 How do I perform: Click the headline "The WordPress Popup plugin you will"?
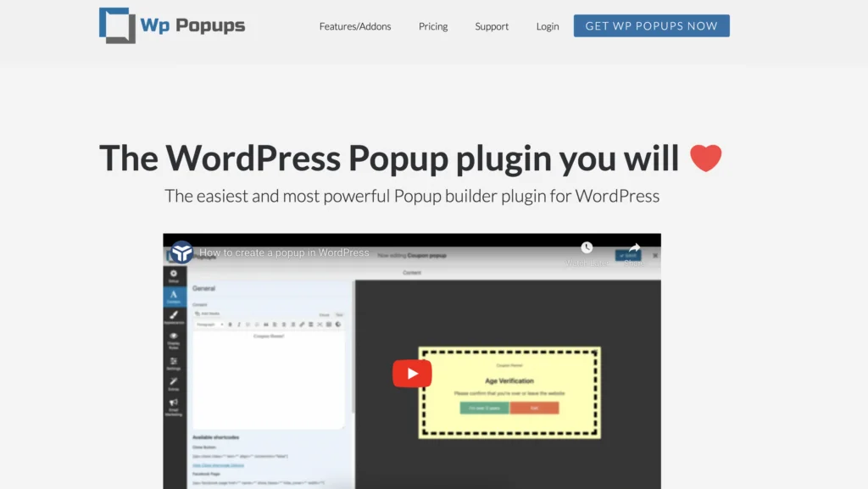click(388, 158)
